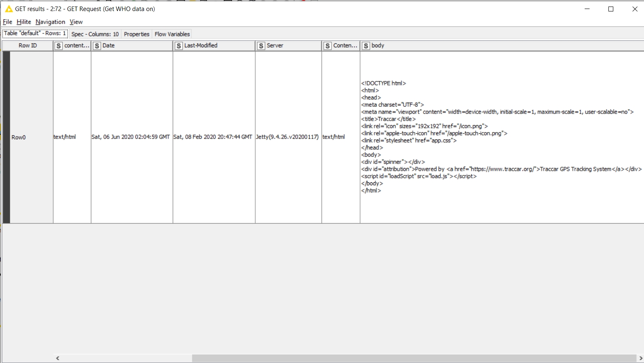The width and height of the screenshot is (644, 363).
Task: Switch to the Flow Variables tab
Action: tap(172, 34)
